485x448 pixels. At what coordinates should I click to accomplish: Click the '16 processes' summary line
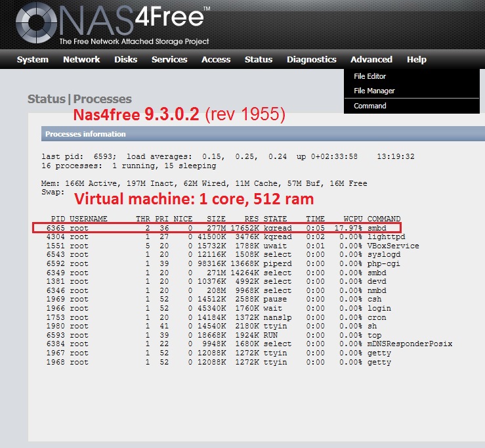[x=129, y=166]
